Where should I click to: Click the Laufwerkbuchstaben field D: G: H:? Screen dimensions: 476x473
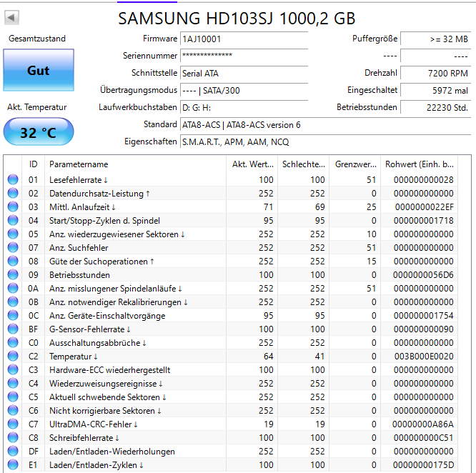(x=244, y=107)
